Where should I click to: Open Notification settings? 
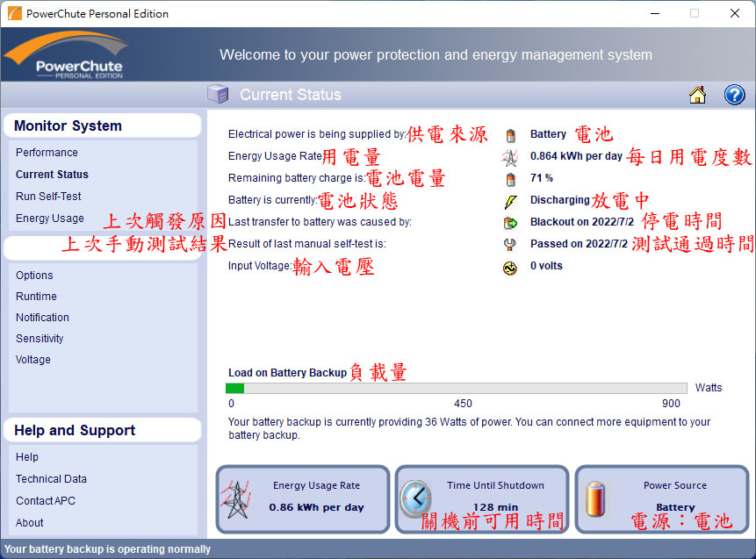tap(42, 318)
